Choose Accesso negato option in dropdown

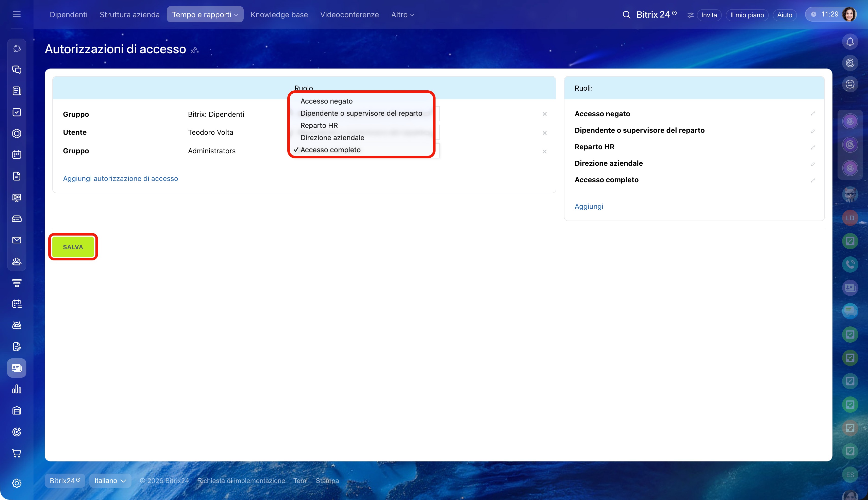tap(326, 101)
